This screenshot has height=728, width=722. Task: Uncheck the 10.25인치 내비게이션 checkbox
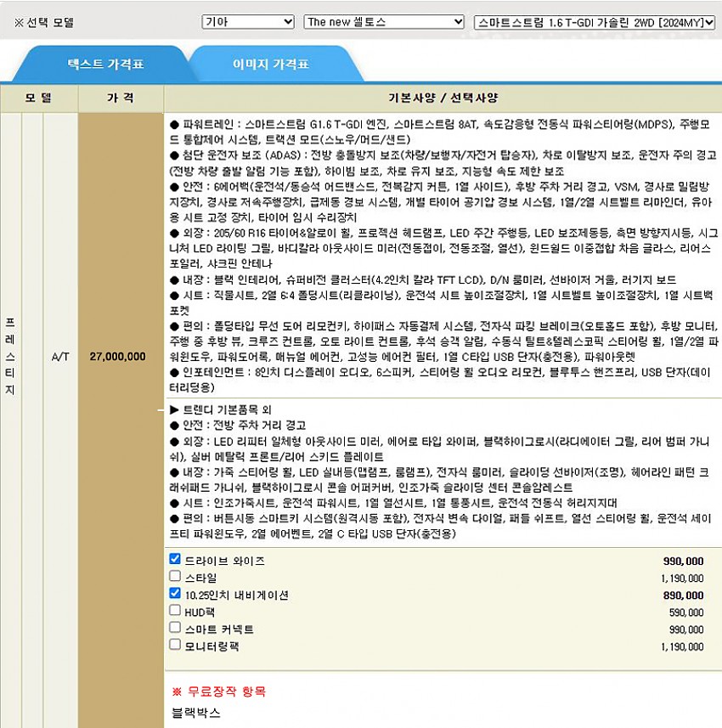175,593
